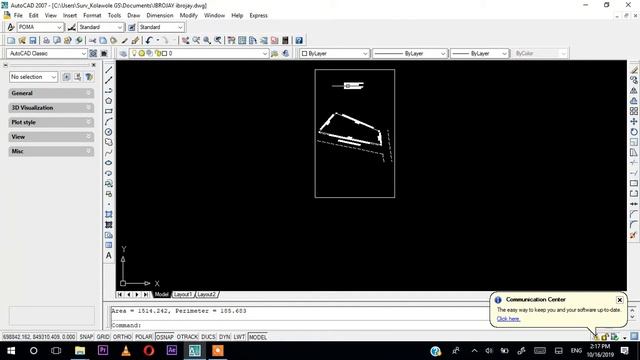640x360 pixels.
Task: Open the ByLayer linetype dropdown
Action: point(410,53)
